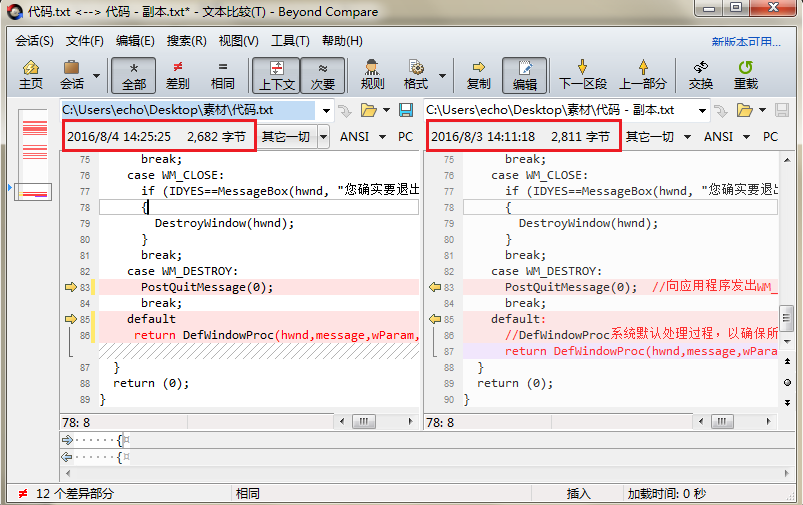Expand the right file path history dropdown
803x505 pixels.
tap(702, 111)
